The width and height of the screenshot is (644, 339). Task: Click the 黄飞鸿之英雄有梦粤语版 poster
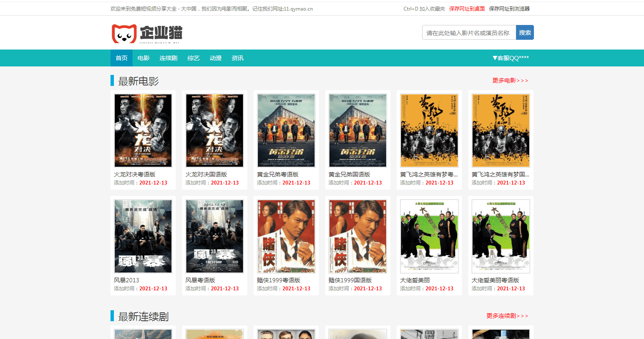[429, 130]
